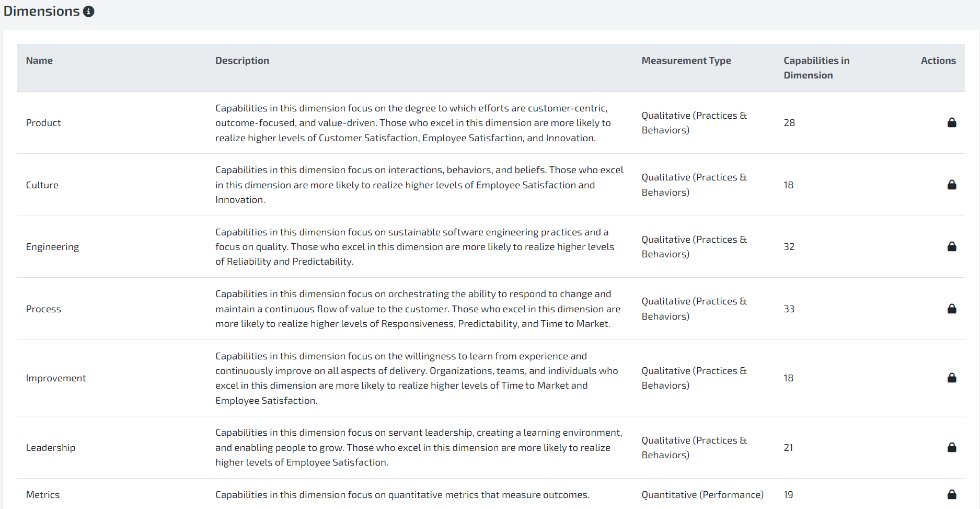Click the lock icon in Leadership row

coord(952,447)
